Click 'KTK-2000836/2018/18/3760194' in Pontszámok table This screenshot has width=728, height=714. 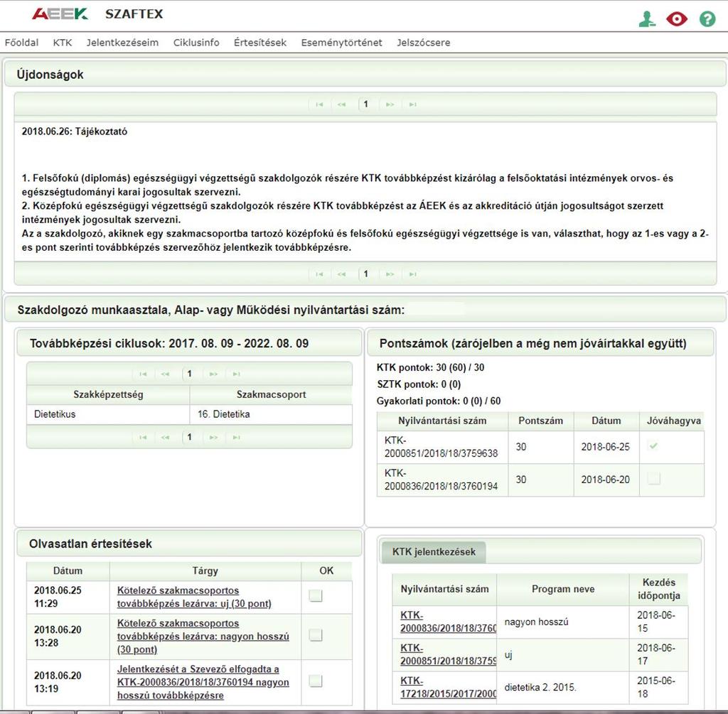click(x=441, y=480)
